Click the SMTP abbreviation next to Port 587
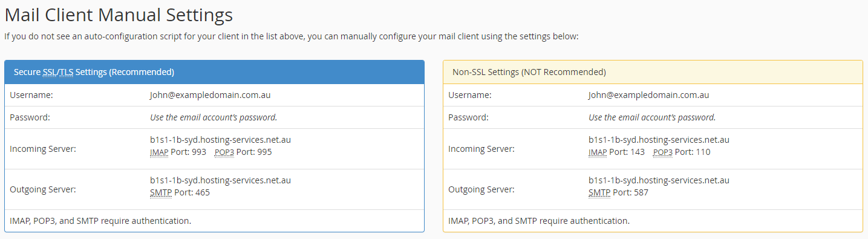The width and height of the screenshot is (868, 239). click(x=599, y=193)
